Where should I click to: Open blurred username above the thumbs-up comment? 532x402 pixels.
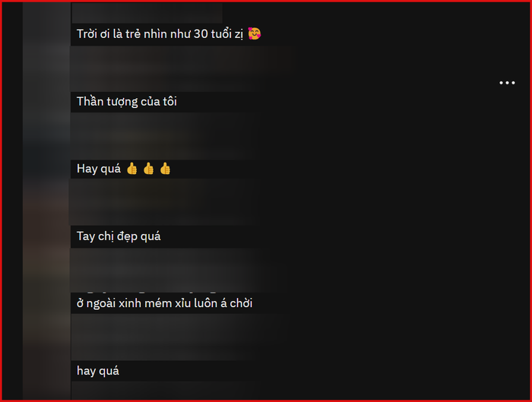(x=163, y=136)
